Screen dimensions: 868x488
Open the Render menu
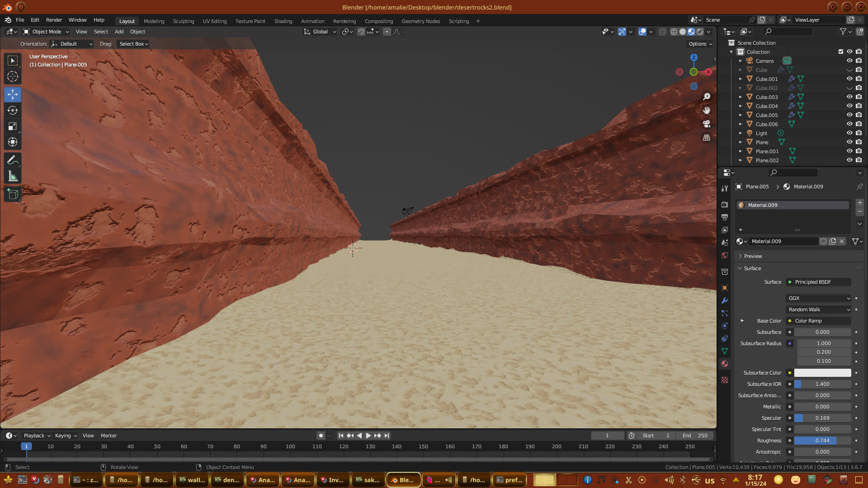54,20
